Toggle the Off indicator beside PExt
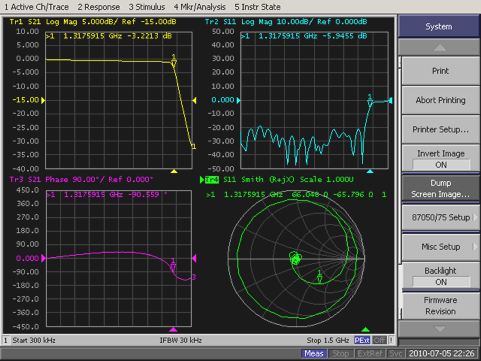Screen dimensions: 481x361 coord(379,340)
